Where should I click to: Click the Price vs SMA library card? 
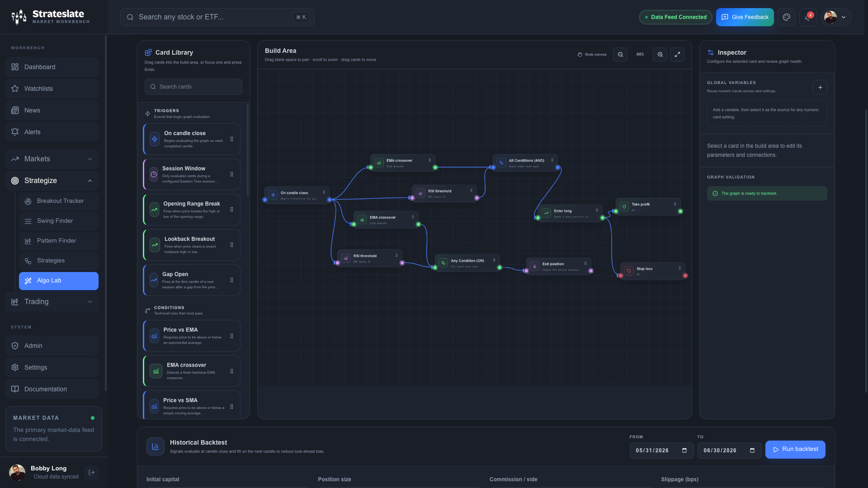point(192,404)
